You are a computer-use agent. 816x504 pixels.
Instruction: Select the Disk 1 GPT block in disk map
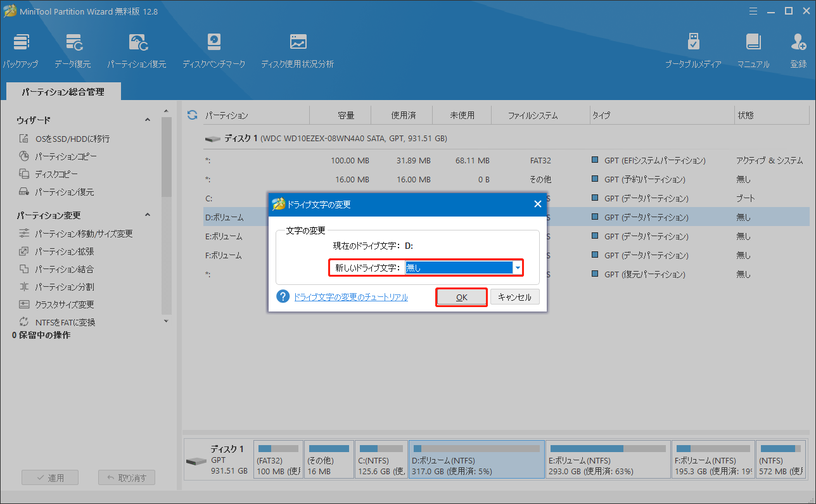(x=218, y=460)
